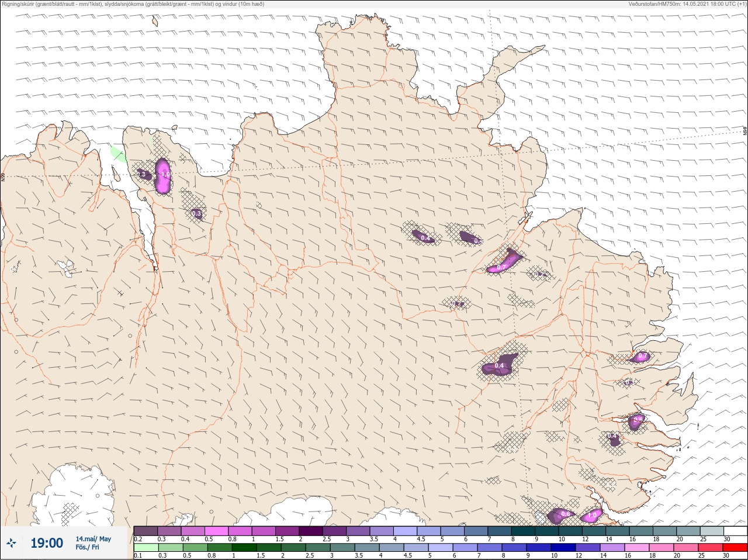Click the 0.5 precipitation value in eastern fjord
Viewport: 748px width, 560px height.
(x=638, y=419)
